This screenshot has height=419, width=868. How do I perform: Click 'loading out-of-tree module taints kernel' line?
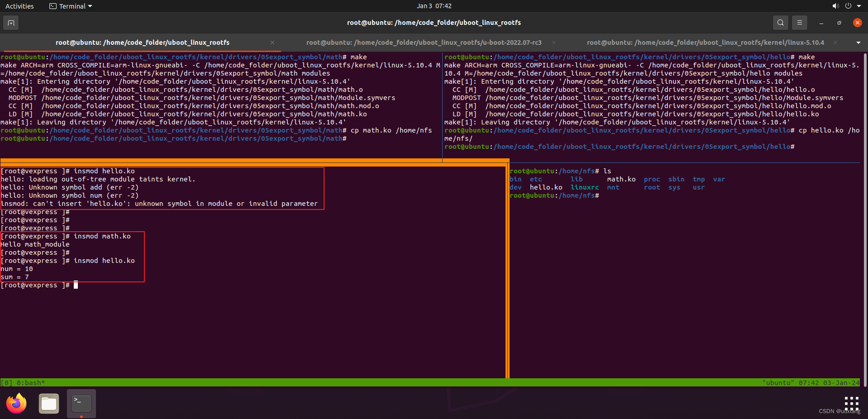98,179
